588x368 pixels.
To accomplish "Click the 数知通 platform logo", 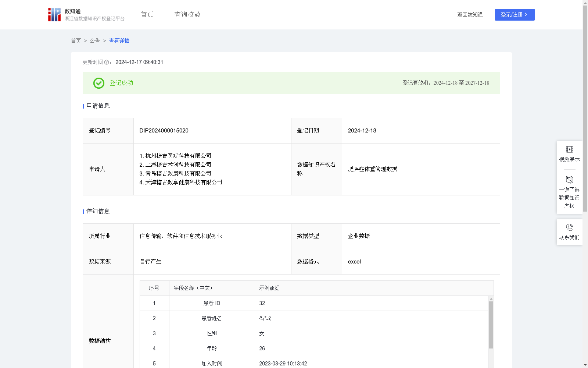I will coord(86,15).
